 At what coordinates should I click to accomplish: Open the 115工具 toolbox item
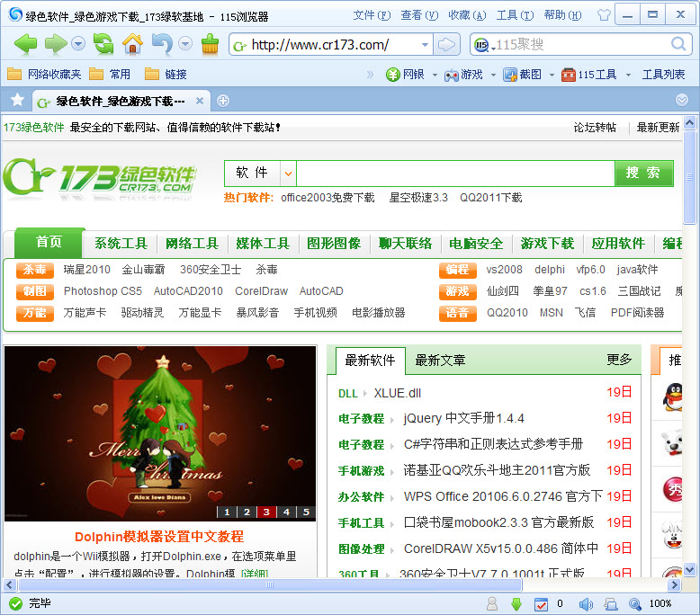[x=588, y=75]
